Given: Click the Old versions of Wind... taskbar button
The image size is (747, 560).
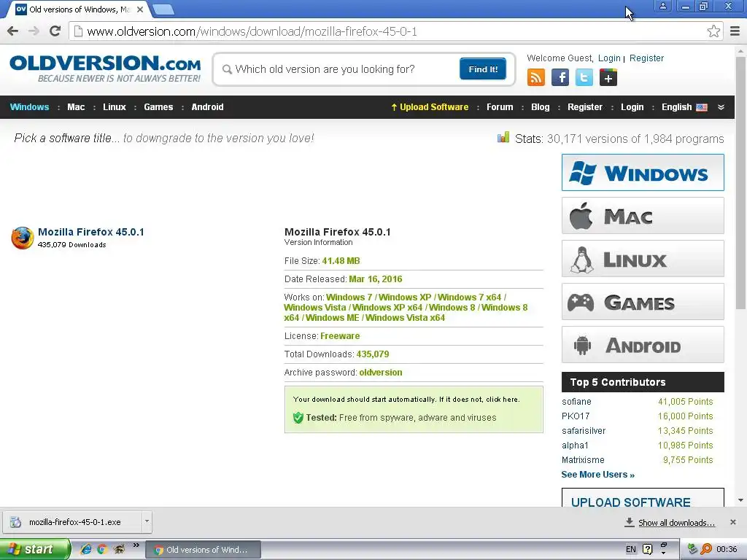Looking at the screenshot, I should click(x=203, y=550).
